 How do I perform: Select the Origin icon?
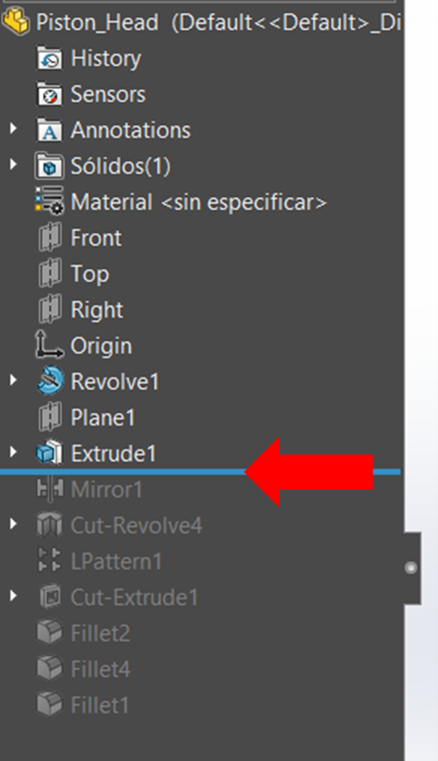(49, 345)
